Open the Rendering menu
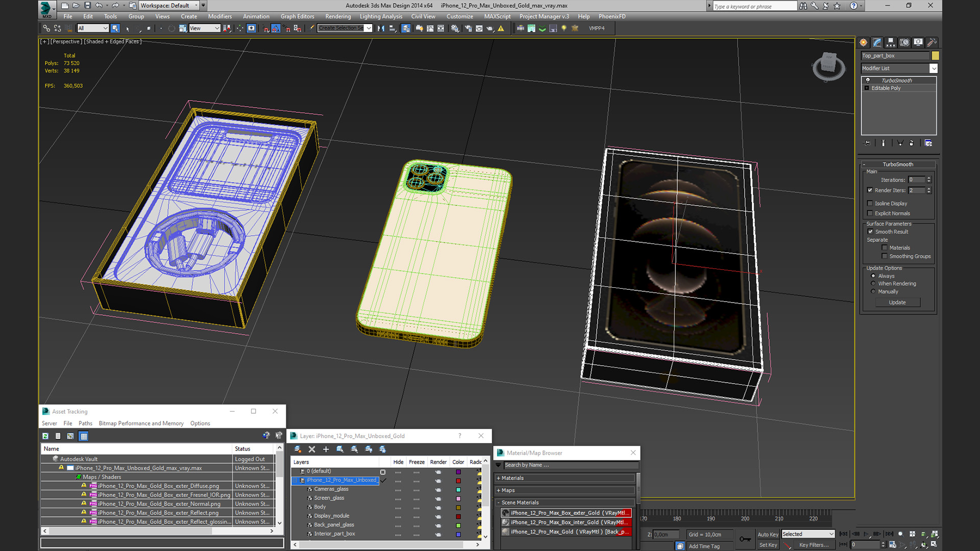This screenshot has width=980, height=551. click(x=338, y=16)
